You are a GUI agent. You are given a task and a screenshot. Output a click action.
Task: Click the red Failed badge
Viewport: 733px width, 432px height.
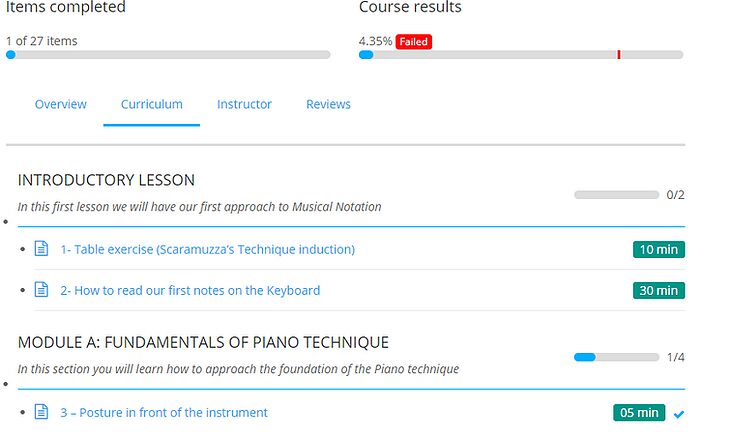(x=414, y=42)
